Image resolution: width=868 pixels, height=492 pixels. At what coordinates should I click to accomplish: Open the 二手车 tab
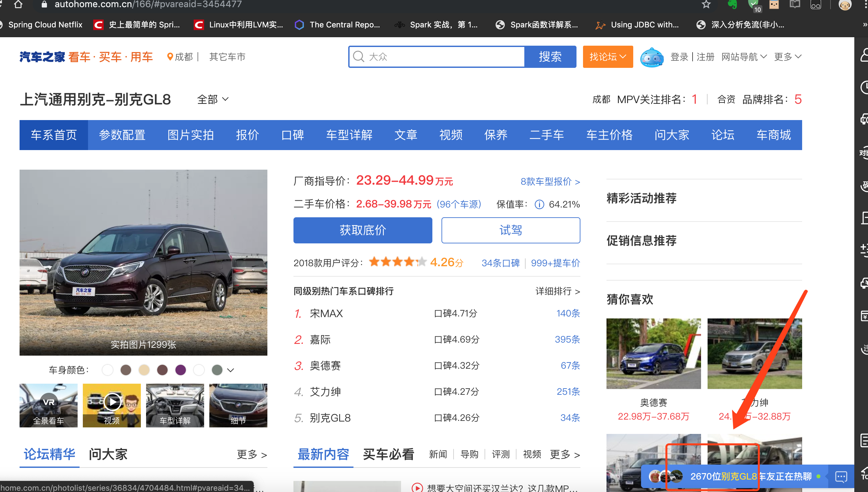546,135
